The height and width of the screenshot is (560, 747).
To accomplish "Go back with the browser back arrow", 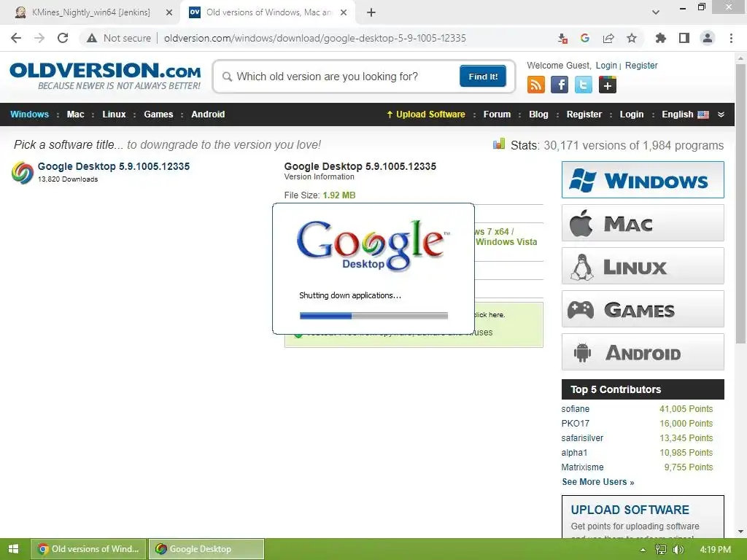I will pos(16,38).
